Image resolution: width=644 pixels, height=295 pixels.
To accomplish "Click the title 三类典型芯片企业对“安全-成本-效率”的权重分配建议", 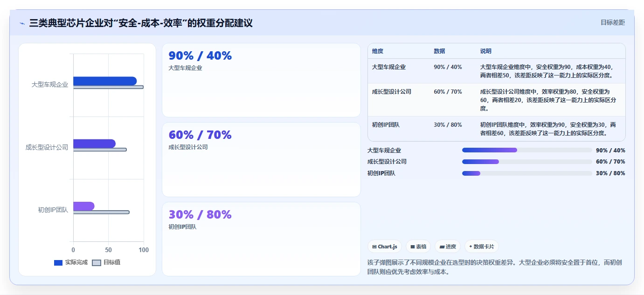I will (141, 23).
